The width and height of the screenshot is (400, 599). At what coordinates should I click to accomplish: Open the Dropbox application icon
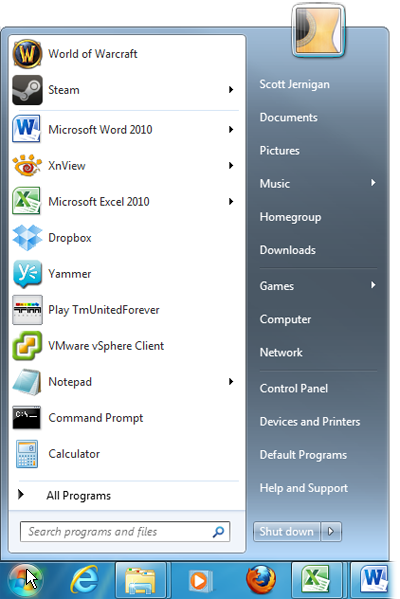(27, 238)
